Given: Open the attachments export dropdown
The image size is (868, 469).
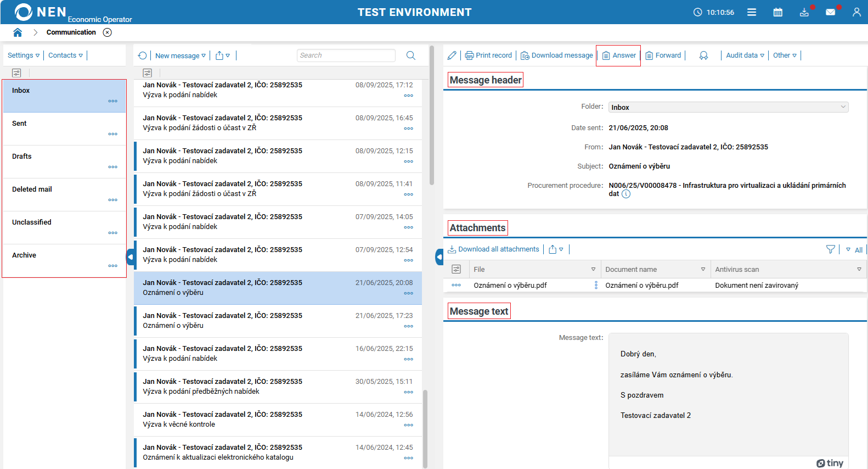Looking at the screenshot, I should 556,249.
